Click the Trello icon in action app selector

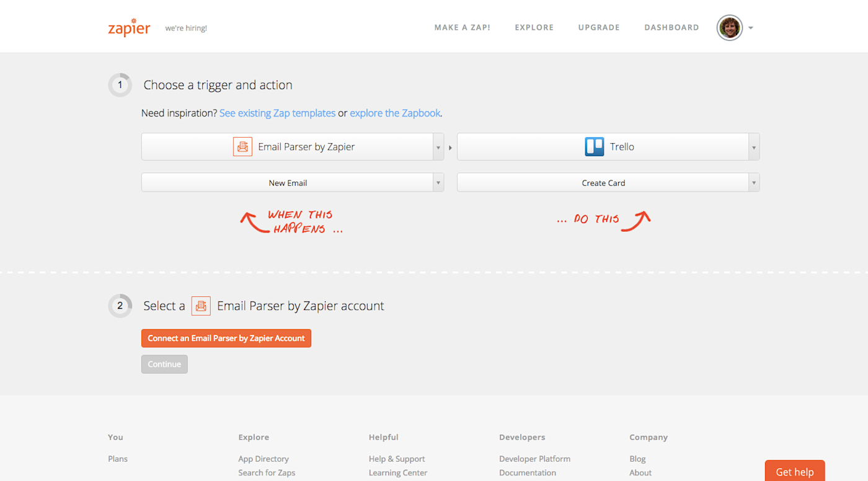tap(595, 147)
